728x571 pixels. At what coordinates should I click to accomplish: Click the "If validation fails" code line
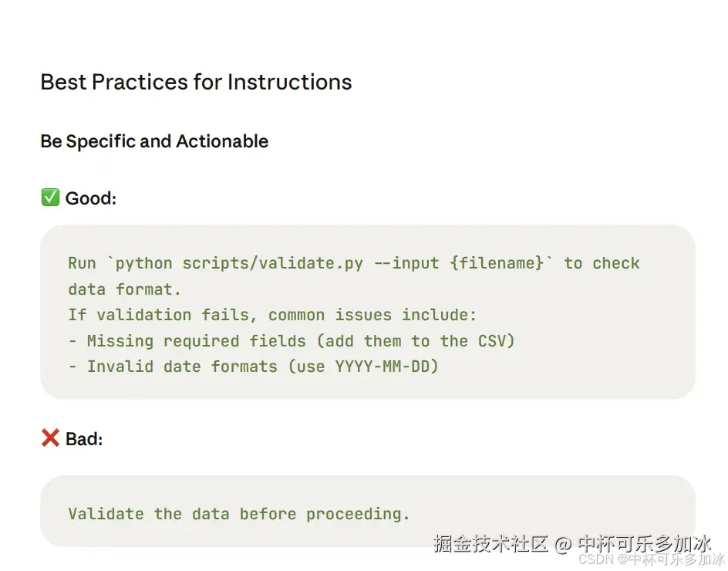point(272,315)
